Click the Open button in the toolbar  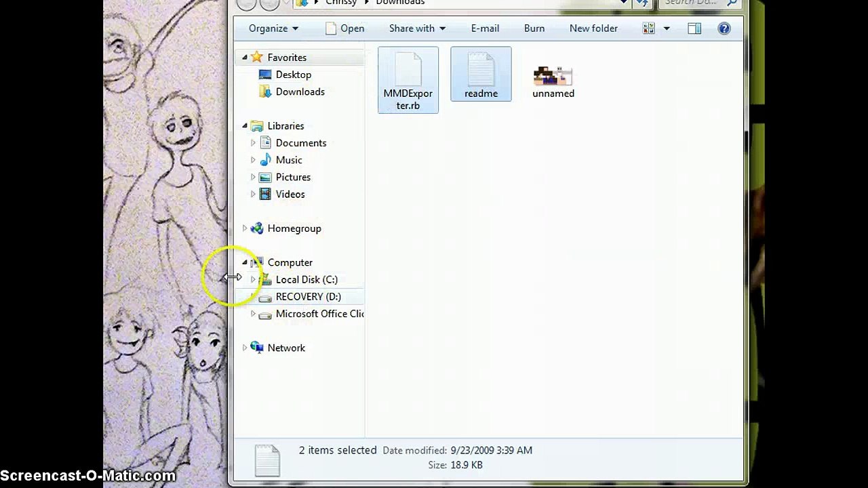click(344, 28)
